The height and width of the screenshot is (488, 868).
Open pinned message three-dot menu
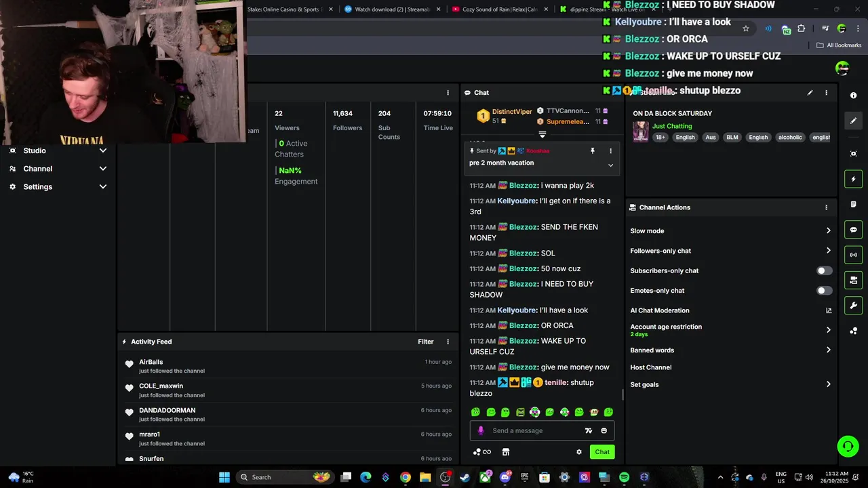[610, 151]
